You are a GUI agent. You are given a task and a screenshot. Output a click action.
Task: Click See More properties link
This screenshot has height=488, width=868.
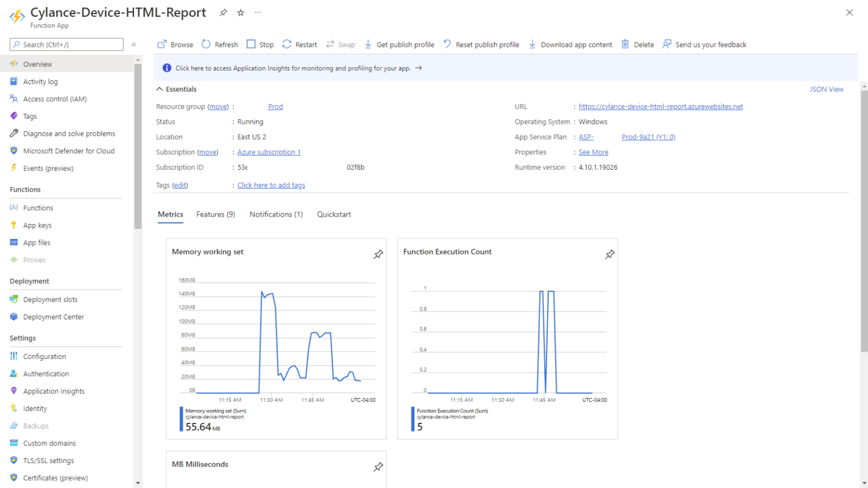[x=593, y=153]
